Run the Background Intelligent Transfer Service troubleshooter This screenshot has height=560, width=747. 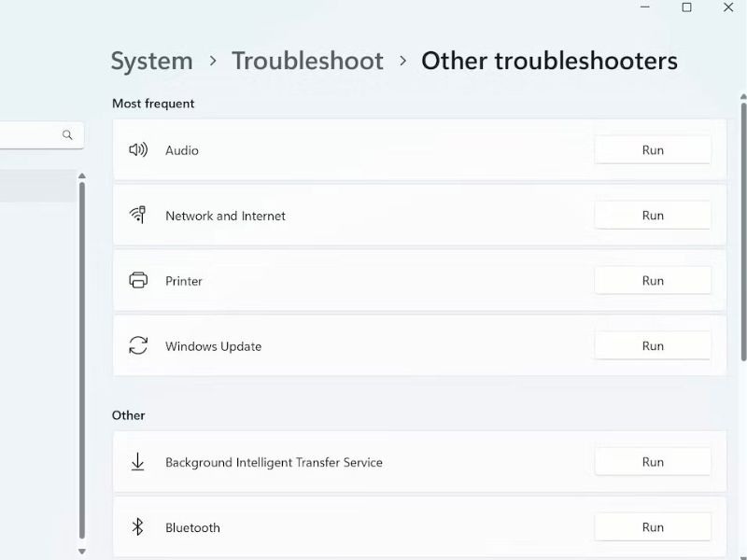click(x=652, y=462)
